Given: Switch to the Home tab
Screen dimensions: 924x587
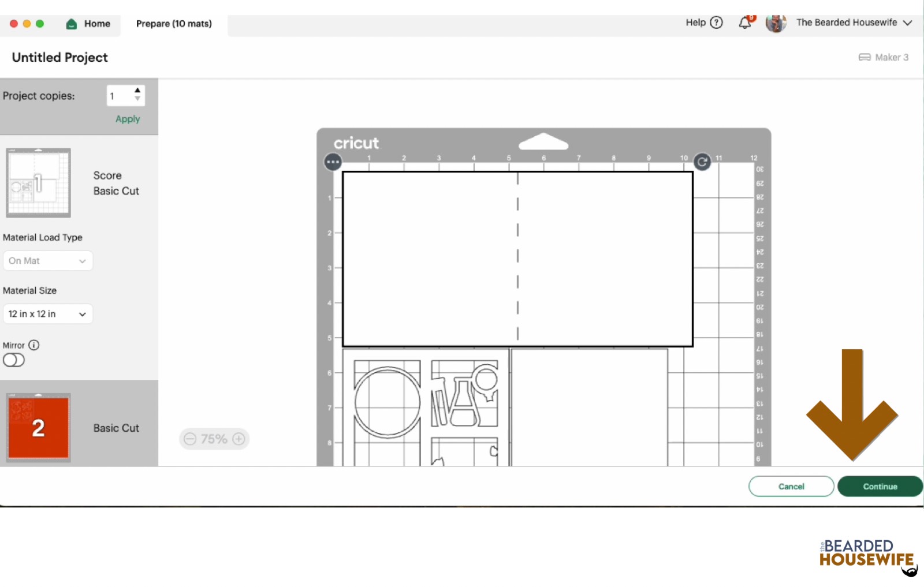Looking at the screenshot, I should (x=89, y=24).
